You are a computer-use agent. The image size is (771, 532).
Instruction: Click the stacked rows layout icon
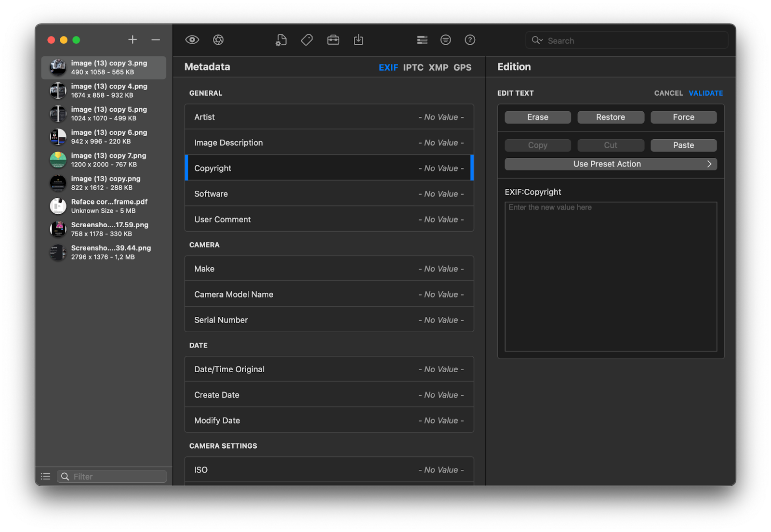pyautogui.click(x=422, y=40)
